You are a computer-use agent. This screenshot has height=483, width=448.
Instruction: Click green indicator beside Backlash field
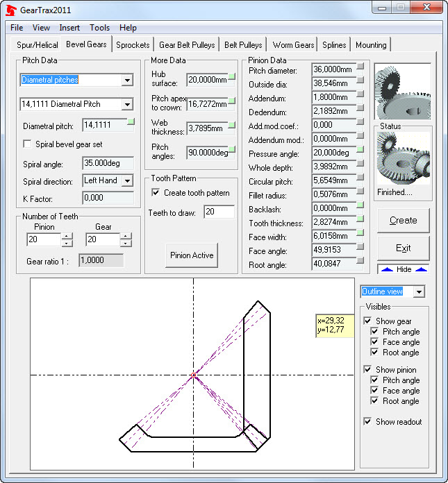pos(360,205)
